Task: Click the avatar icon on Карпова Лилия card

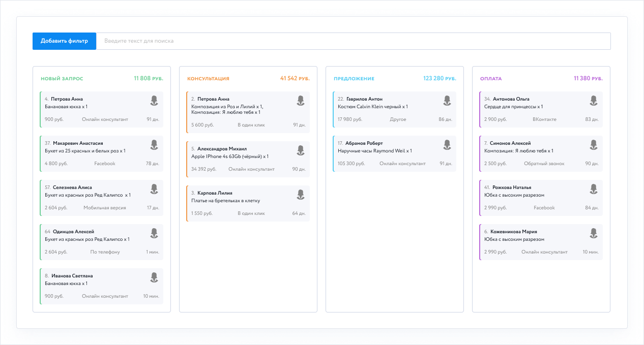Action: coord(301,194)
